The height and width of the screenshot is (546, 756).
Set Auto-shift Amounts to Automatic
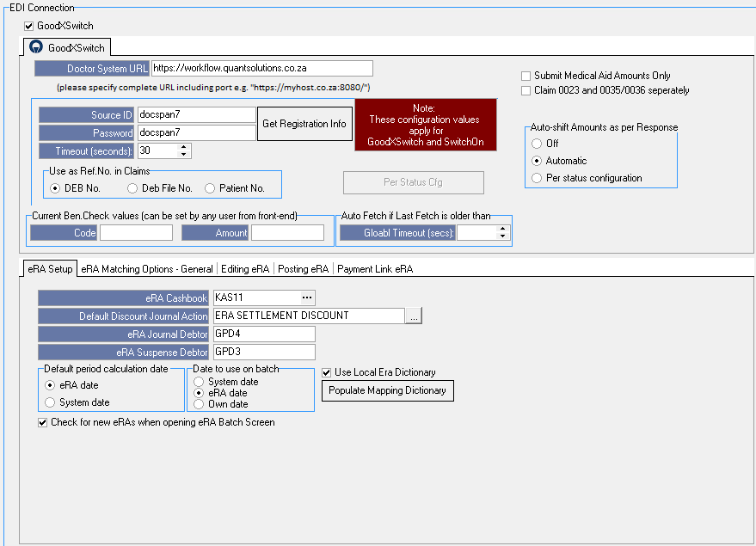(x=537, y=161)
